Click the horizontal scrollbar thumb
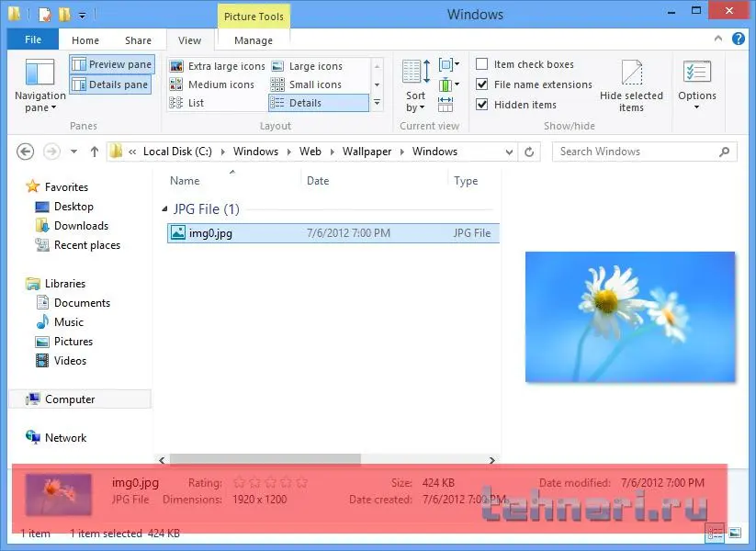 pyautogui.click(x=265, y=459)
